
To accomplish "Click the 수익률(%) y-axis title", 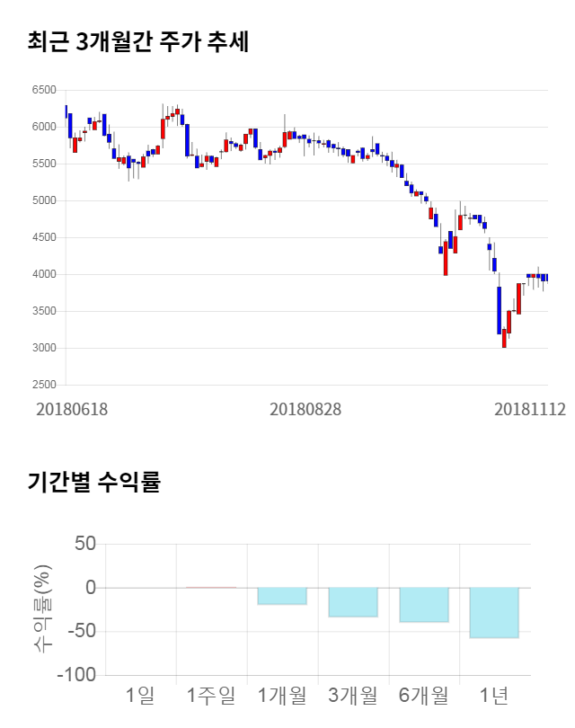I will pyautogui.click(x=42, y=608).
